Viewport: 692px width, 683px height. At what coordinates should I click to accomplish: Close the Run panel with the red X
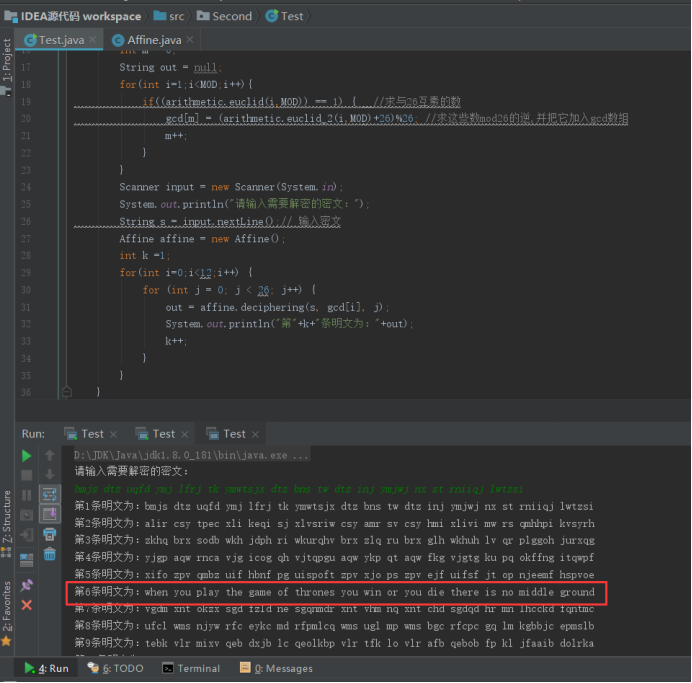26,605
